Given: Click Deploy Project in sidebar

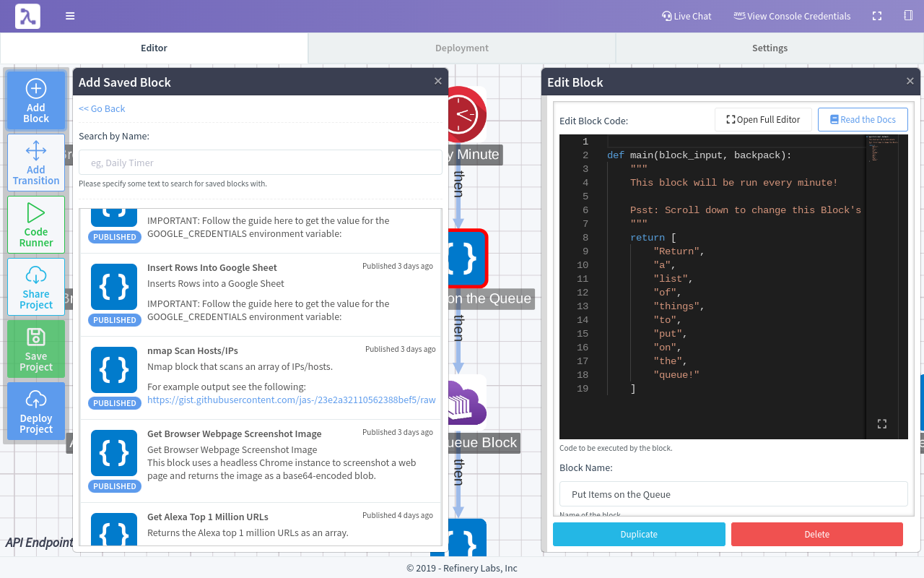Looking at the screenshot, I should (36, 411).
